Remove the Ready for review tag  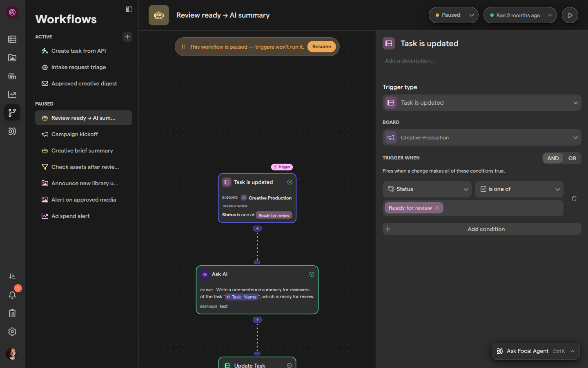[x=437, y=208]
